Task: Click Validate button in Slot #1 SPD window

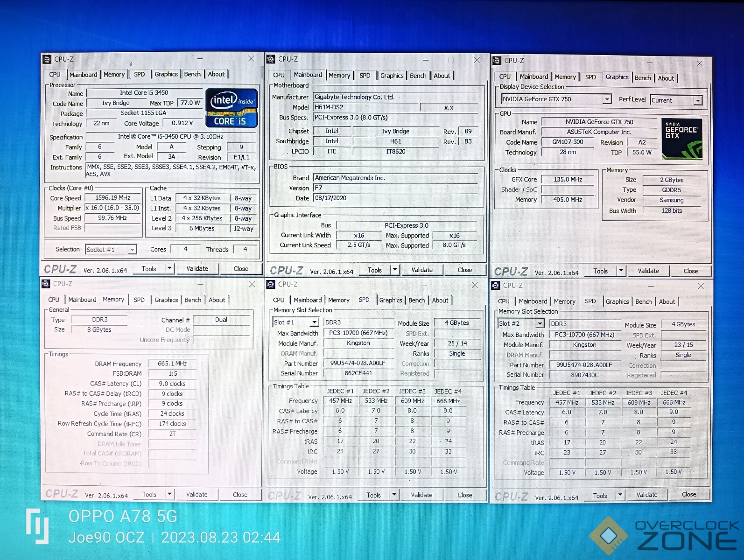Action: [421, 495]
